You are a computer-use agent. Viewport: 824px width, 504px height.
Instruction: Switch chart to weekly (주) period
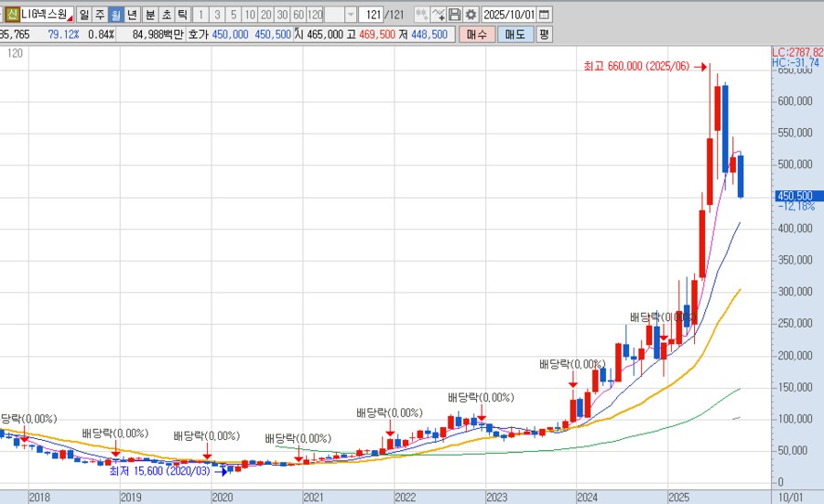(x=100, y=15)
